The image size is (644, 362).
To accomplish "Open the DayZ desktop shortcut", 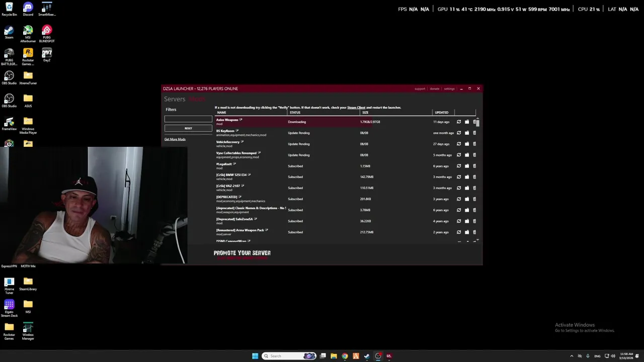I will [x=47, y=55].
